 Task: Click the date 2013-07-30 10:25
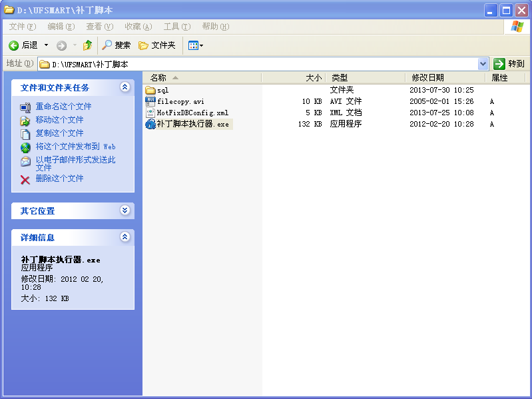pos(441,90)
